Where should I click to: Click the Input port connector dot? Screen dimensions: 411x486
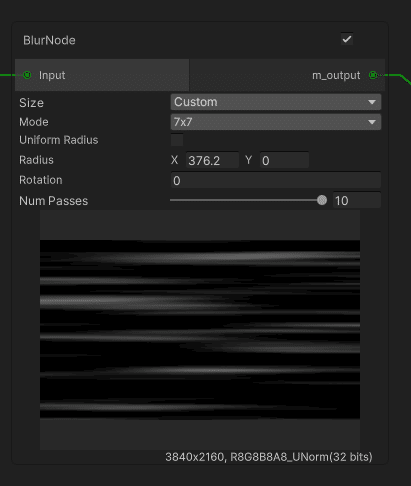[27, 75]
